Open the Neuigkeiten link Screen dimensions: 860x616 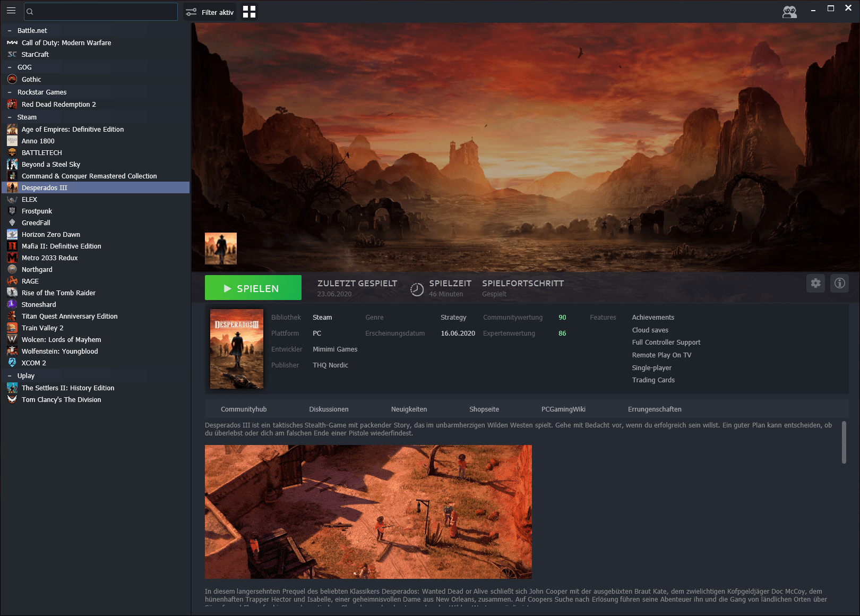point(409,409)
